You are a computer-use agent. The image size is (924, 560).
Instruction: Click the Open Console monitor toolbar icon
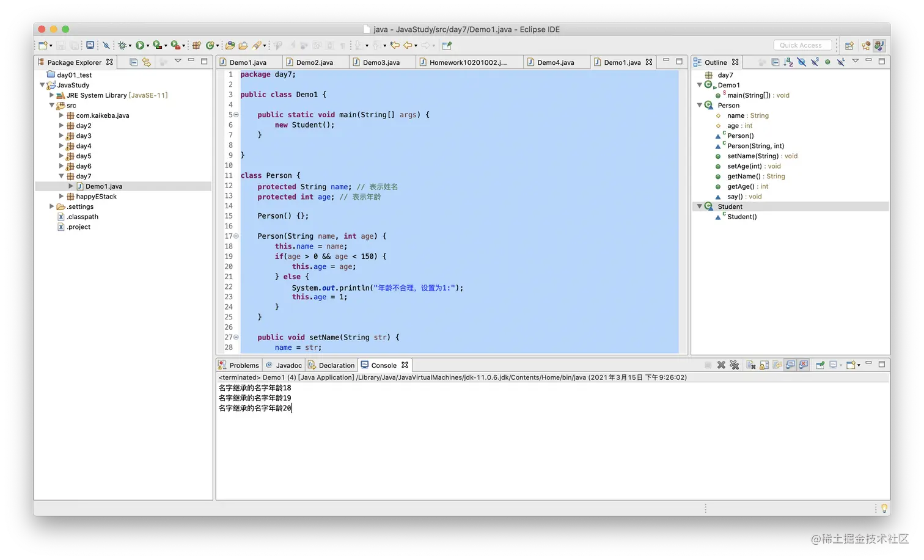point(90,45)
